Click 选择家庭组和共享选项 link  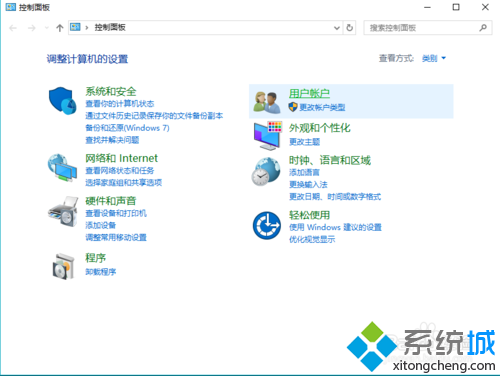pyautogui.click(x=123, y=183)
